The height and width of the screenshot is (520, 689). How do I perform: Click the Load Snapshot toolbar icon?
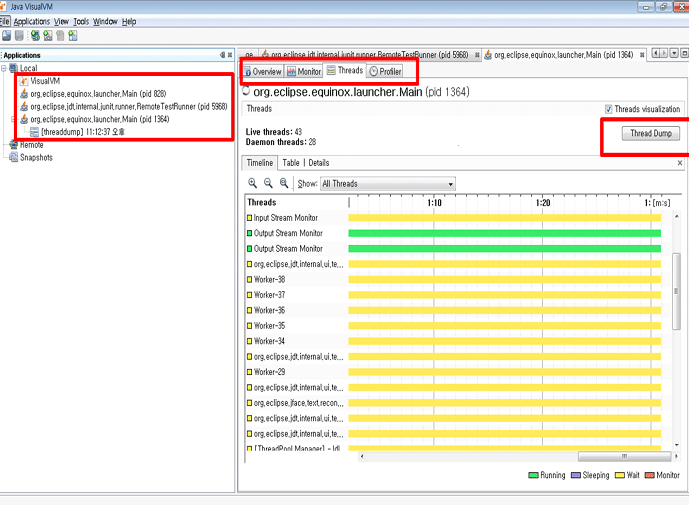[x=7, y=36]
